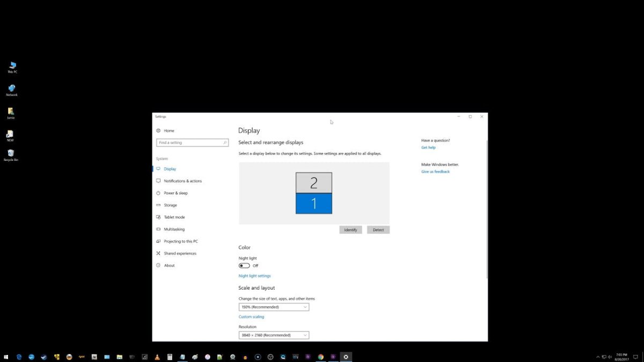Click the Find a setting search box

192,142
